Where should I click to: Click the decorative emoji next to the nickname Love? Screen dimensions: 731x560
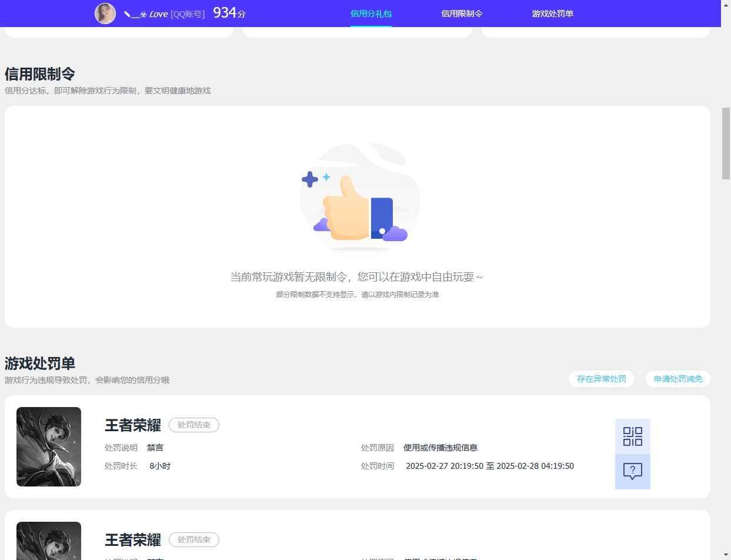point(144,13)
